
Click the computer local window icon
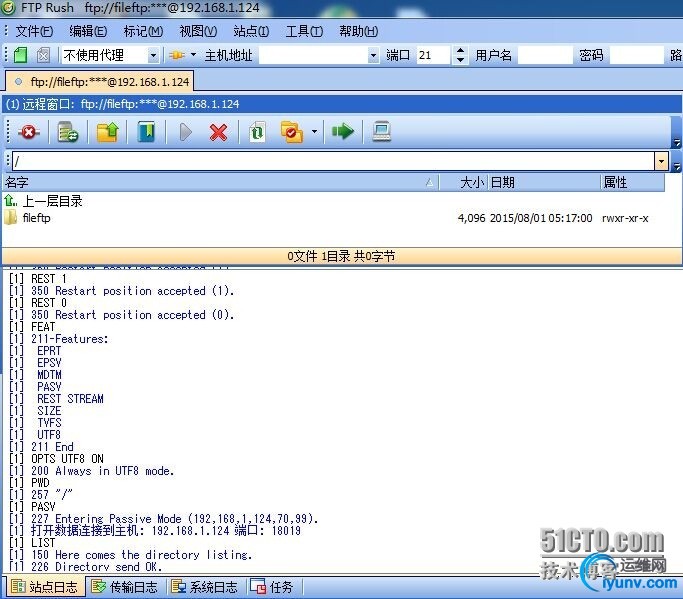tap(382, 132)
